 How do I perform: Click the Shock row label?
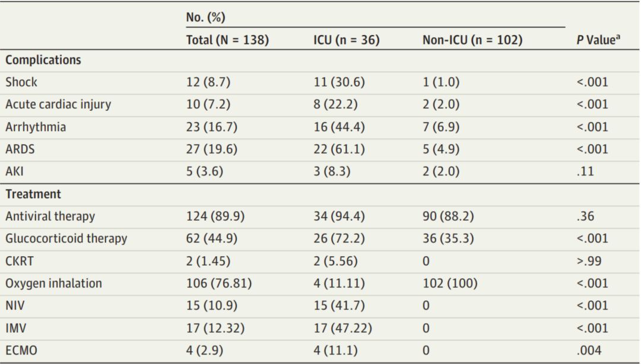point(21,82)
